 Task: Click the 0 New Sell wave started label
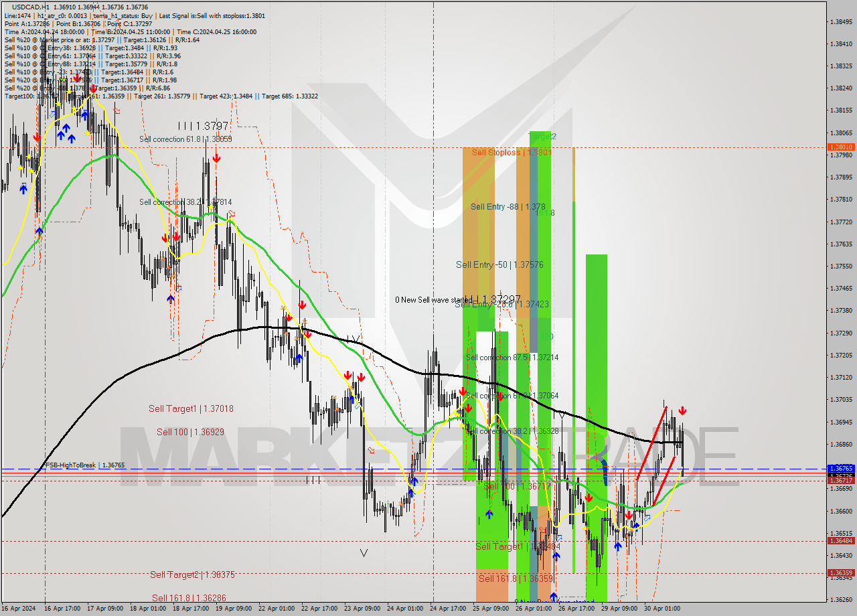pyautogui.click(x=433, y=300)
